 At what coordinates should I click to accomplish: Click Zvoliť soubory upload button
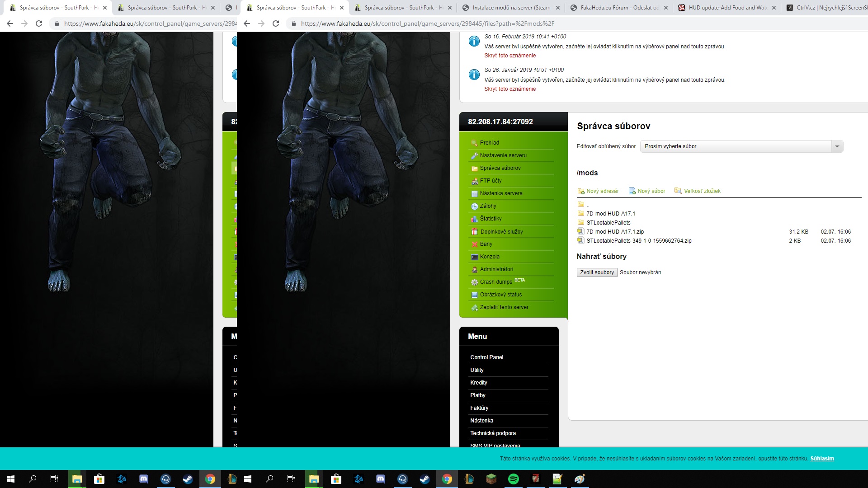597,272
